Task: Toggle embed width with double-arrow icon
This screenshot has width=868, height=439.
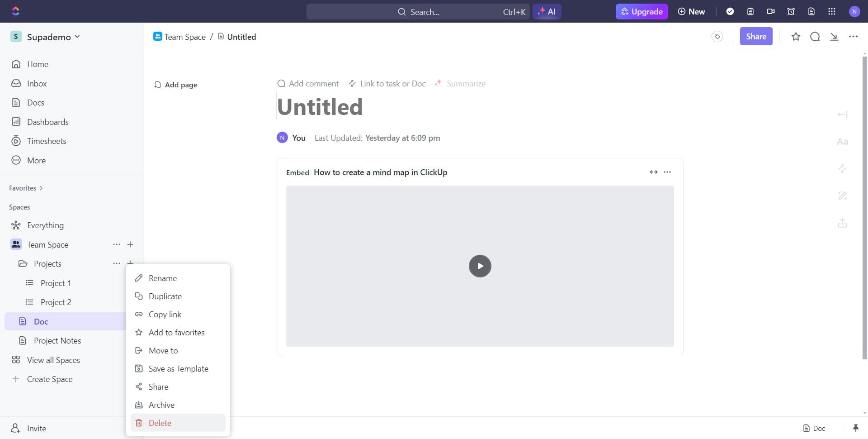Action: point(653,172)
